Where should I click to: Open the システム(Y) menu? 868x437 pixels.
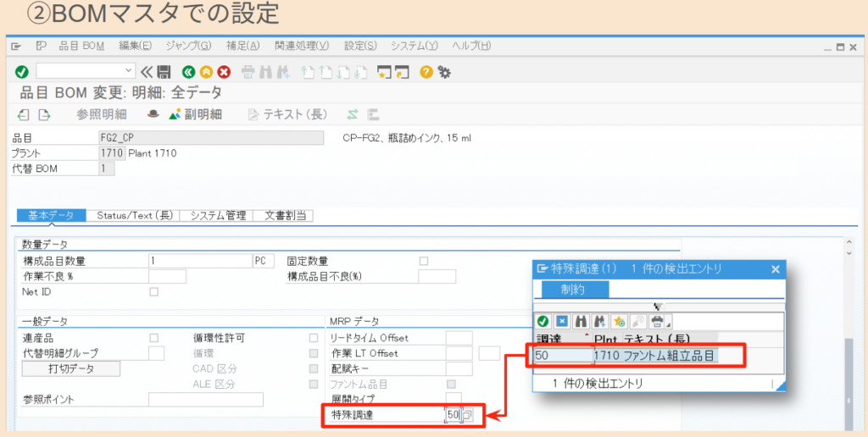pos(415,46)
